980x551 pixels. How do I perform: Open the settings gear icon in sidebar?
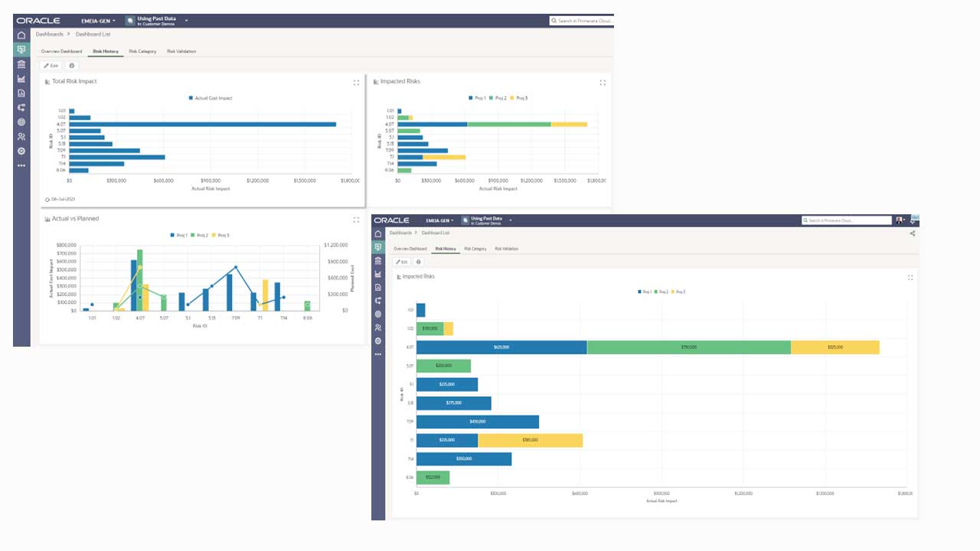click(21, 151)
